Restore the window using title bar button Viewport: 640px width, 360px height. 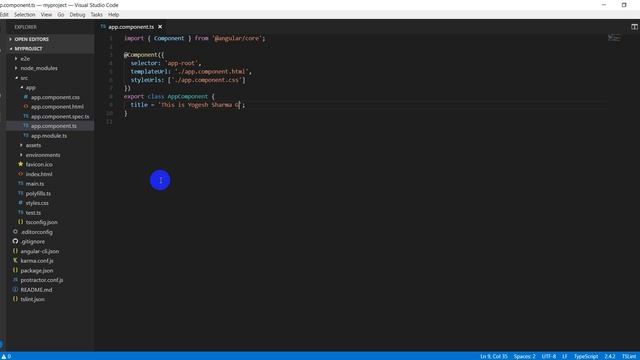tap(624, 5)
